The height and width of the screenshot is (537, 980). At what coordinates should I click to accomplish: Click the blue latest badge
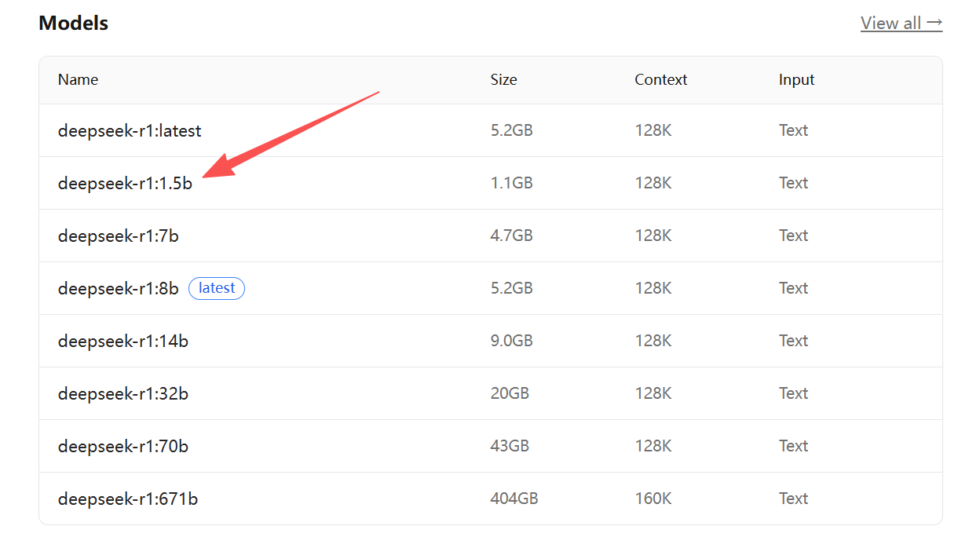217,288
